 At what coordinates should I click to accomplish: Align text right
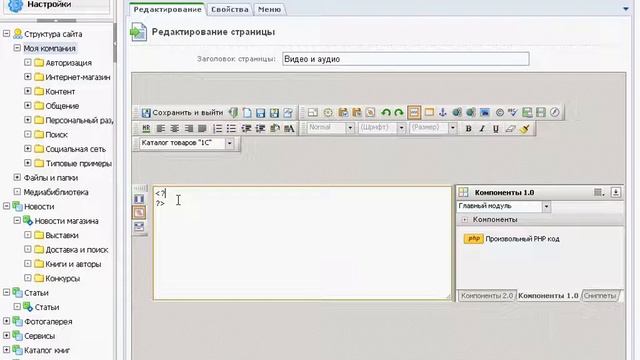[189, 129]
